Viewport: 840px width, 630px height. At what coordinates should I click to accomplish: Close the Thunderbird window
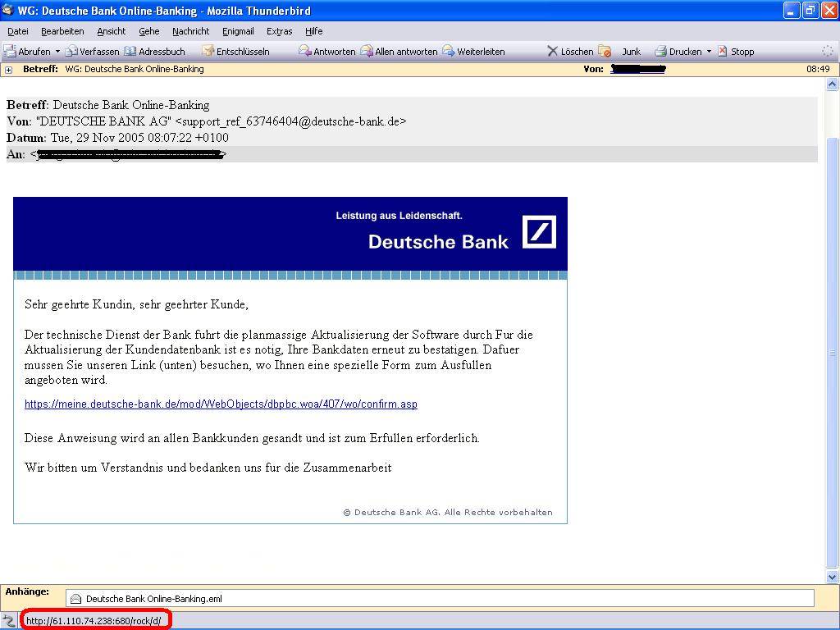tap(829, 10)
